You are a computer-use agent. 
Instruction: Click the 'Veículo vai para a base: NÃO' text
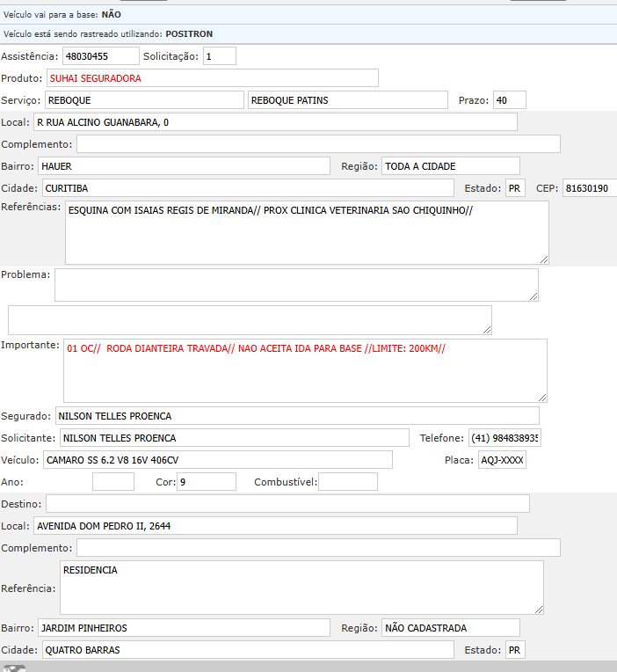pos(62,15)
